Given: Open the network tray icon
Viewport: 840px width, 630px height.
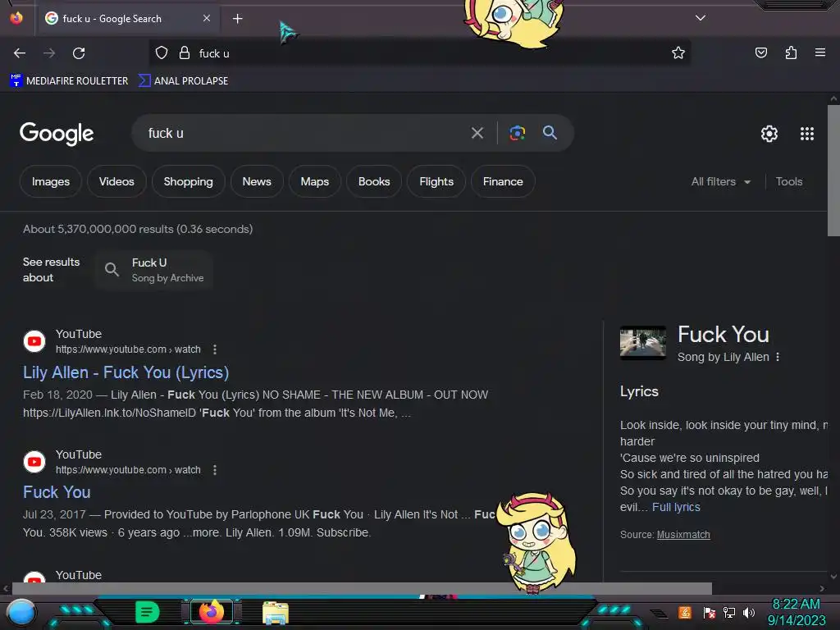Looking at the screenshot, I should coord(729,612).
